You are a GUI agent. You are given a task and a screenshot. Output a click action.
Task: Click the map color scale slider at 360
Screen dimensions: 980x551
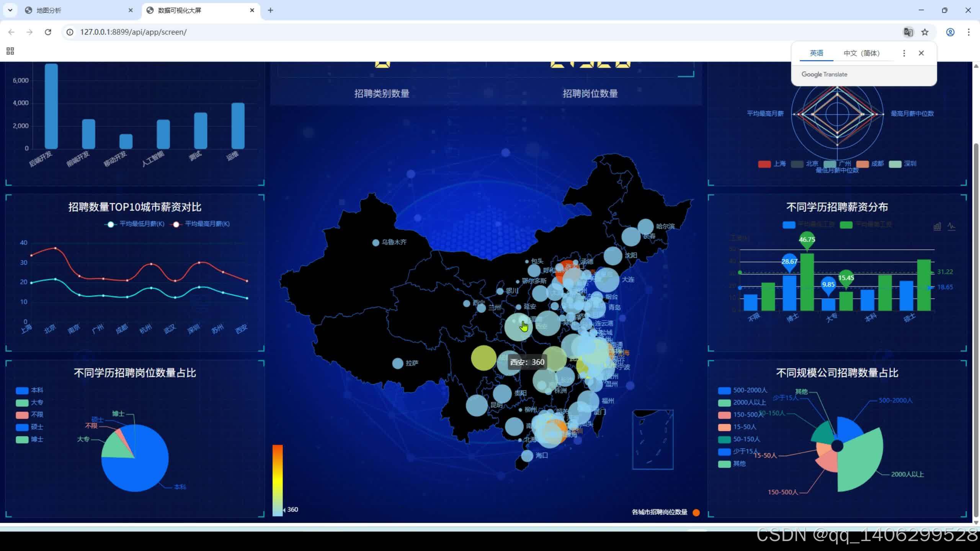pos(284,510)
